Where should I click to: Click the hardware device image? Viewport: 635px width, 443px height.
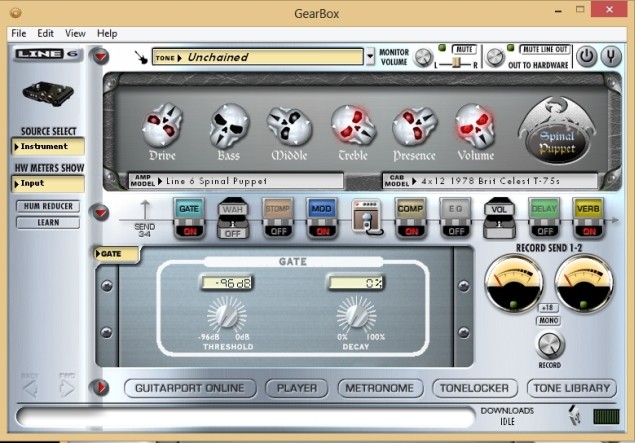(48, 93)
